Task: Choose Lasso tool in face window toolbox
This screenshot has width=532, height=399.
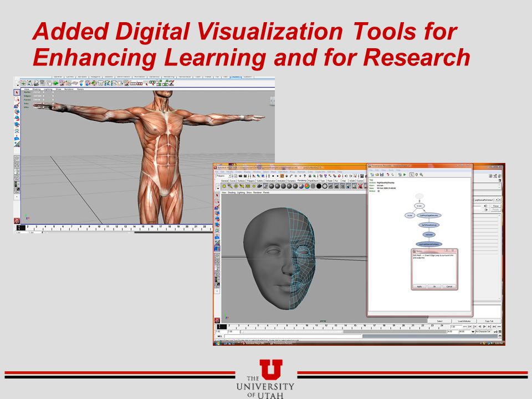Action: (x=217, y=202)
